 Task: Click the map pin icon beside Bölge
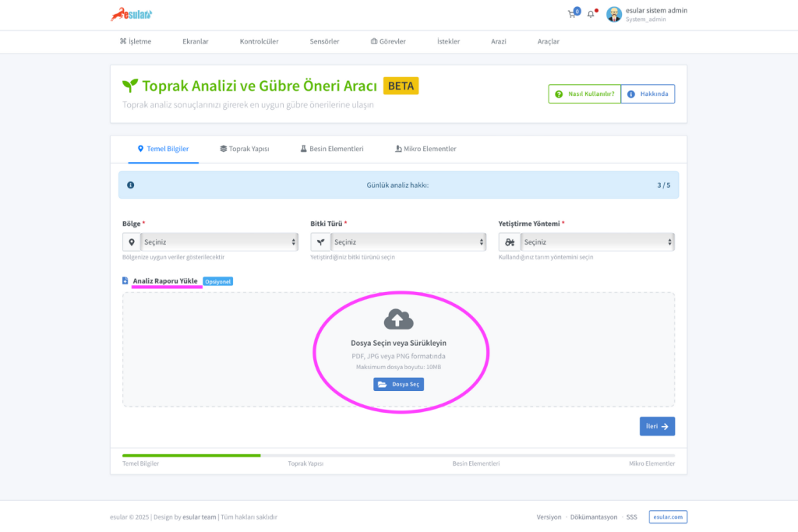(x=131, y=242)
